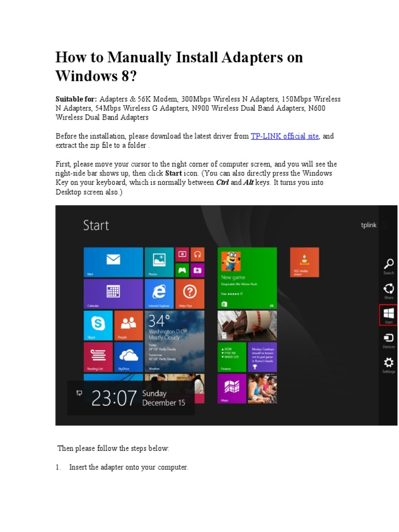The width and height of the screenshot is (399, 532).
Task: Click the network status icon beside clock
Action: tap(79, 393)
